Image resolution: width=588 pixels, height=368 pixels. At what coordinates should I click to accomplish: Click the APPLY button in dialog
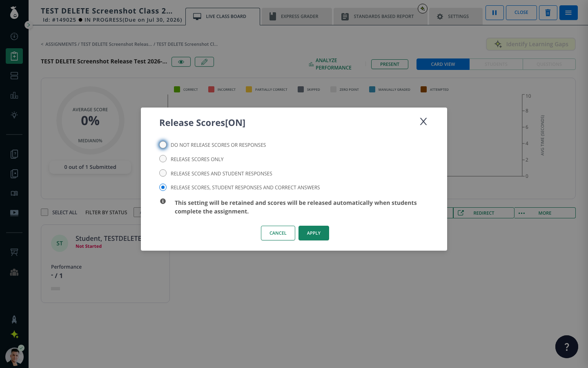pyautogui.click(x=314, y=233)
